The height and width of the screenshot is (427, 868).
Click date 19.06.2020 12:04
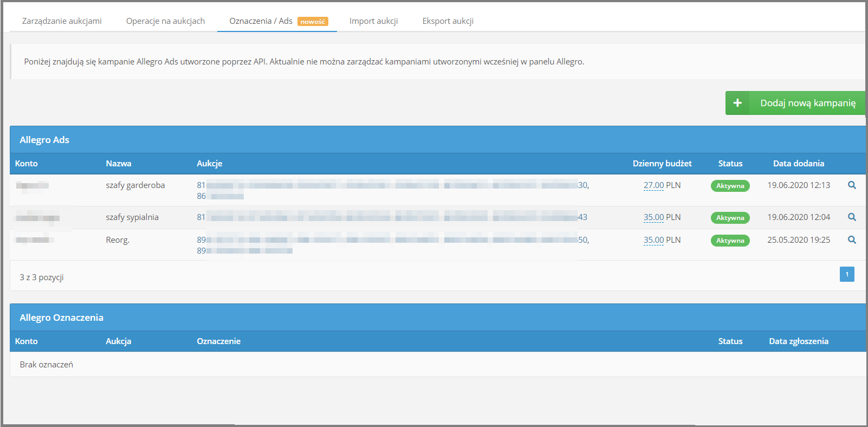click(799, 217)
